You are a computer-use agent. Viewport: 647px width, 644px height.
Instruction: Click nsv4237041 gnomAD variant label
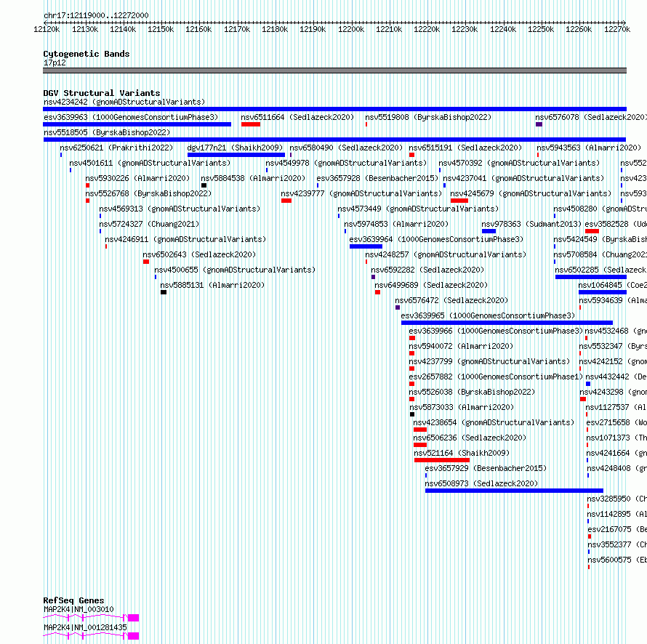[x=523, y=178]
